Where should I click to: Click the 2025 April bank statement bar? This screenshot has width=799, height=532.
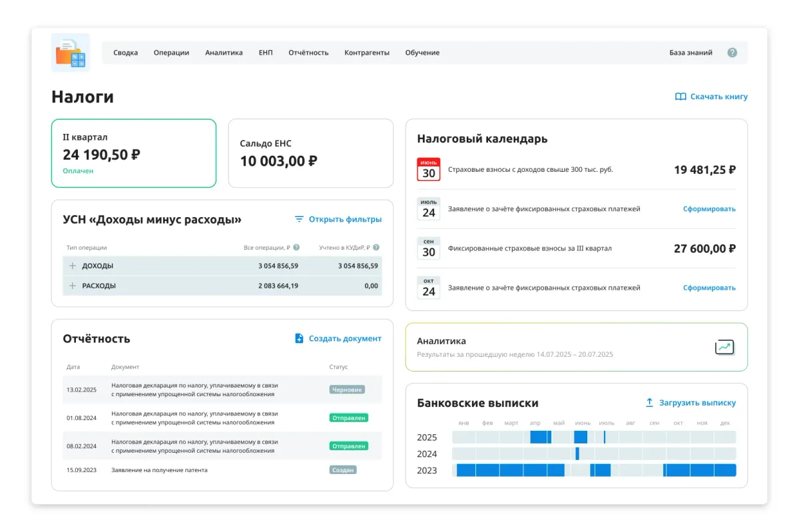(x=540, y=437)
